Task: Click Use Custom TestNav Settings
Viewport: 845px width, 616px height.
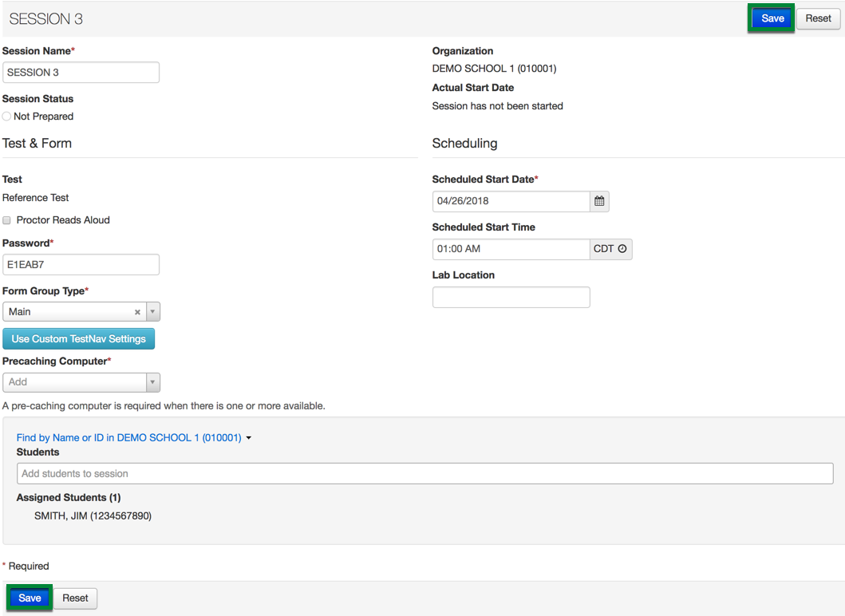Action: [x=78, y=339]
